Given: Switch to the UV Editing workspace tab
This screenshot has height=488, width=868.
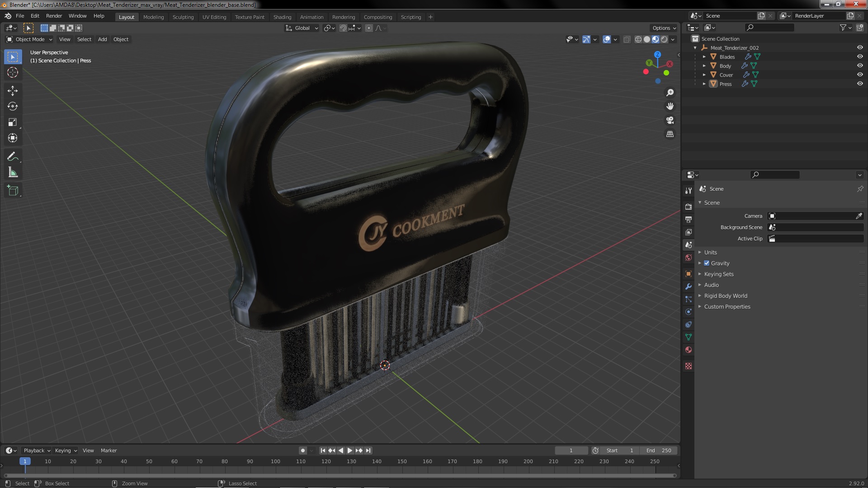Looking at the screenshot, I should click(214, 17).
